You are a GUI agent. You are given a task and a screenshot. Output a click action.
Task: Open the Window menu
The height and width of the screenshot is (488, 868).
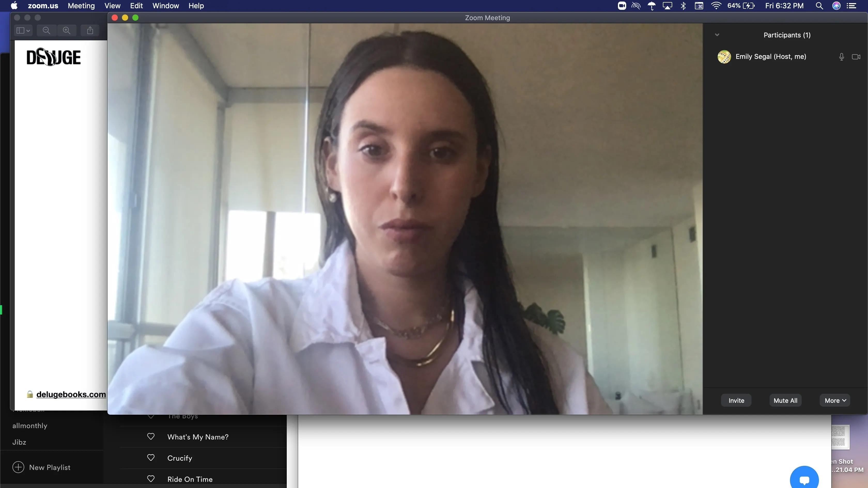click(x=165, y=6)
